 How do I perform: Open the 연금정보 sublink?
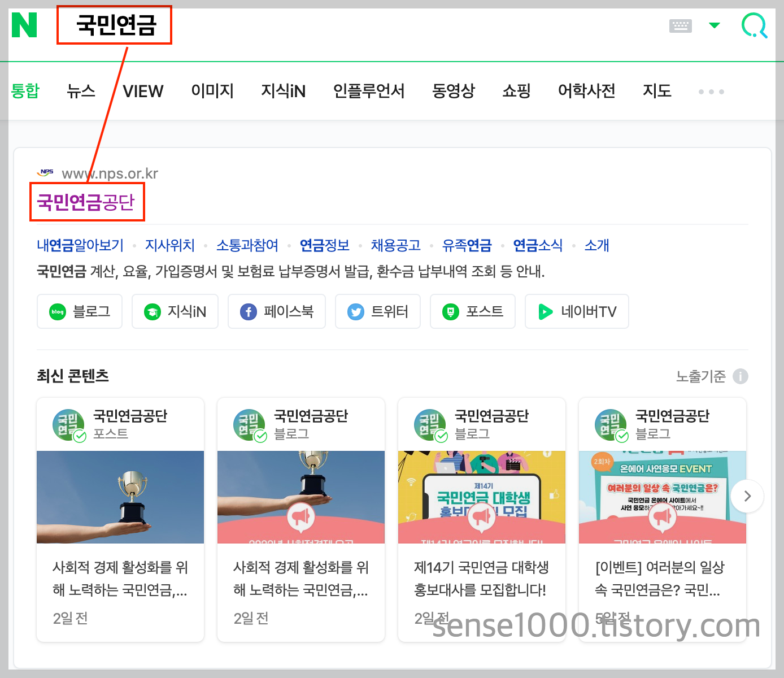tap(324, 245)
